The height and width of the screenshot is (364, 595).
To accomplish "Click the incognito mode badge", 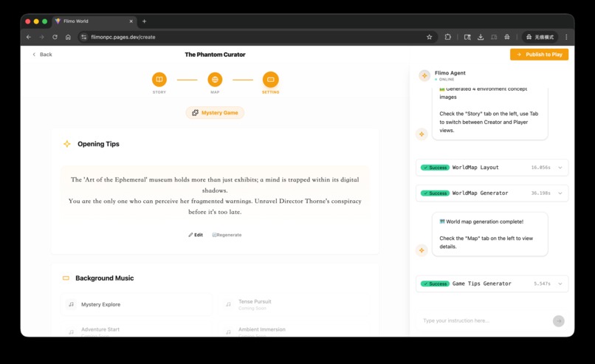I will tap(540, 37).
